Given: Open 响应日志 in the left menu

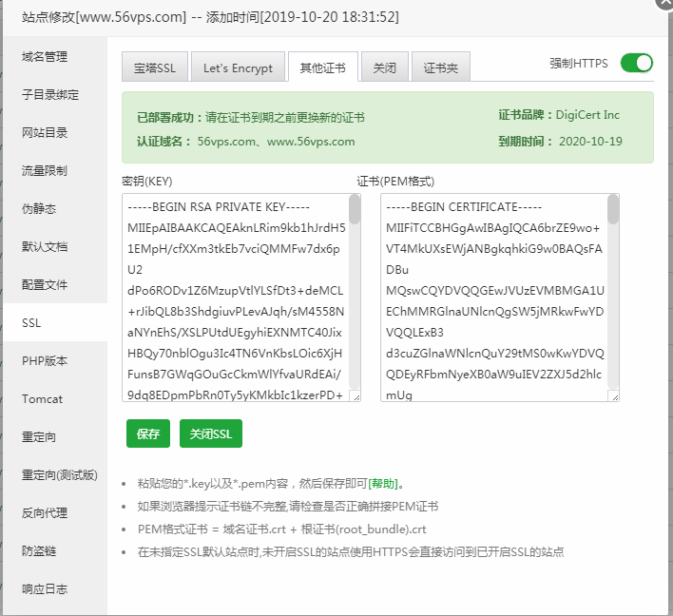Looking at the screenshot, I should click(x=45, y=589).
